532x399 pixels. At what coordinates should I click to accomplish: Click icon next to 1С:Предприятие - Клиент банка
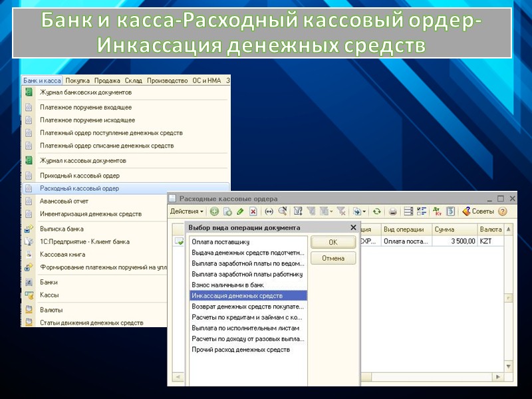coord(29,241)
